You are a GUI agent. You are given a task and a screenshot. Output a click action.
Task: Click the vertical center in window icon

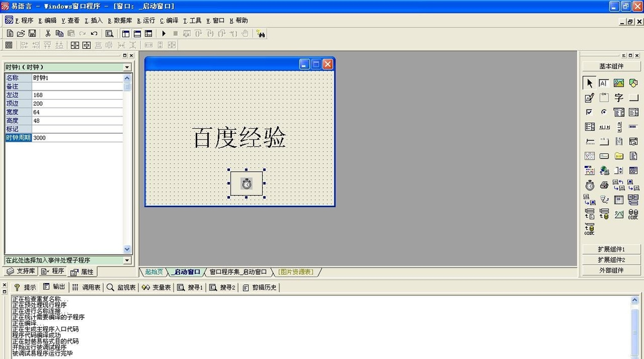[x=86, y=45]
